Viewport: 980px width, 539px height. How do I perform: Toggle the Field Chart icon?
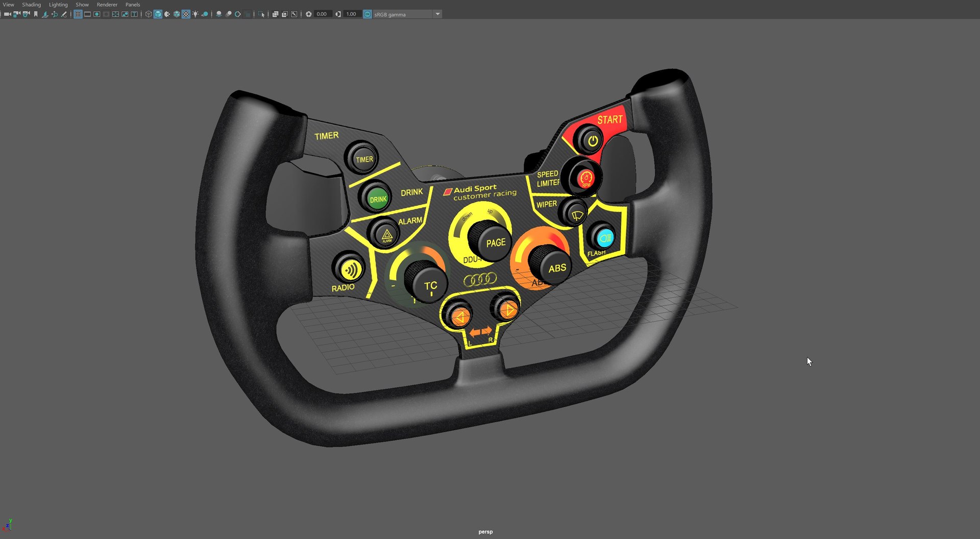coord(115,14)
